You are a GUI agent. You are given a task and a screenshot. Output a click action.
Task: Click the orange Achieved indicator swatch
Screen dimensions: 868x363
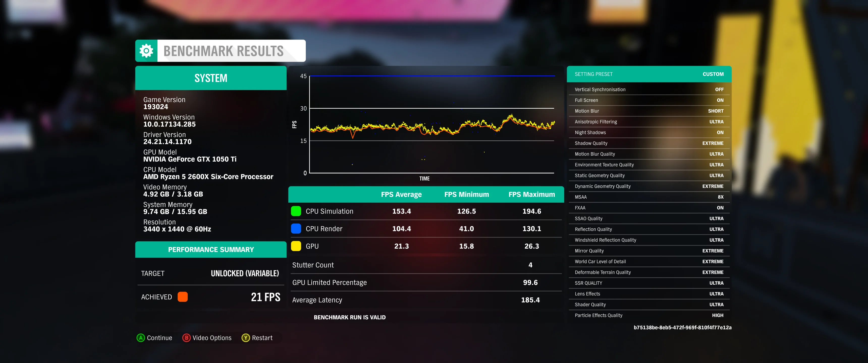tap(183, 297)
